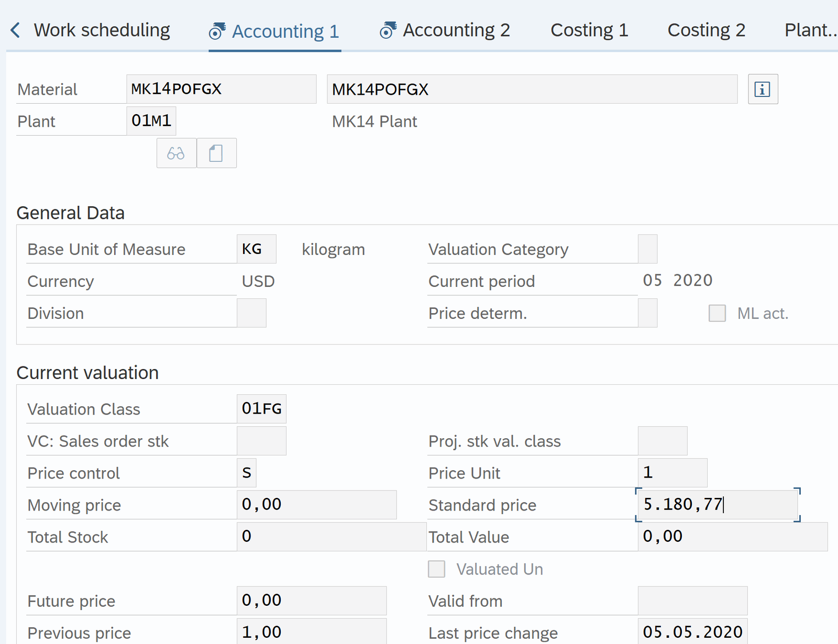
Task: Click the glasses display icon button
Action: [177, 153]
